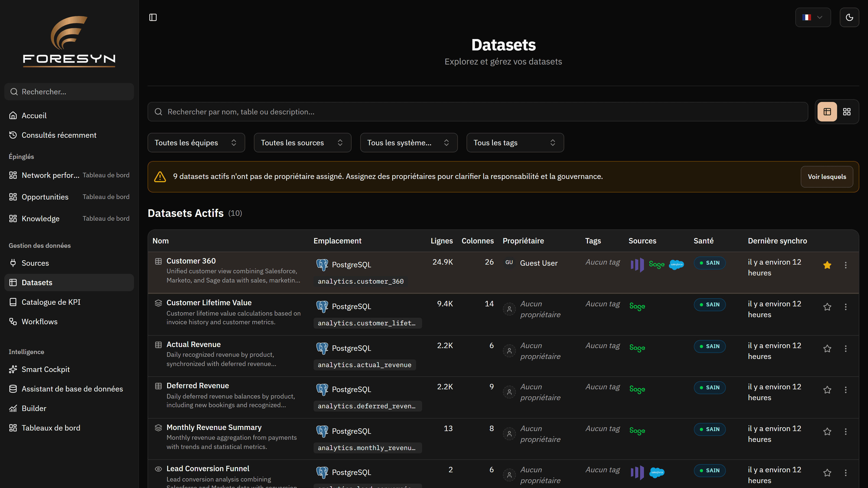Viewport: 868px width, 488px height.
Task: Click the Foresyn logo
Action: pos(69,41)
